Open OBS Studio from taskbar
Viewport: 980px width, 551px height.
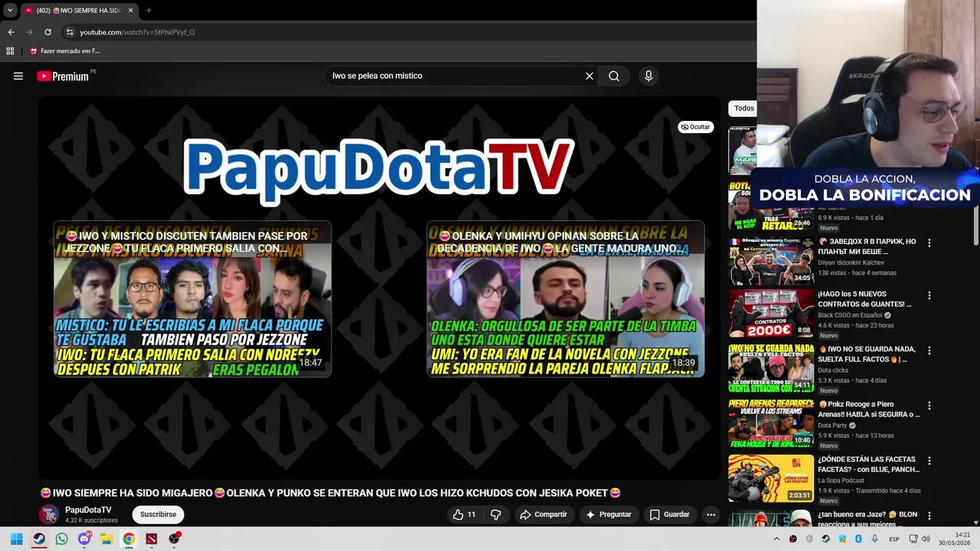click(x=175, y=539)
